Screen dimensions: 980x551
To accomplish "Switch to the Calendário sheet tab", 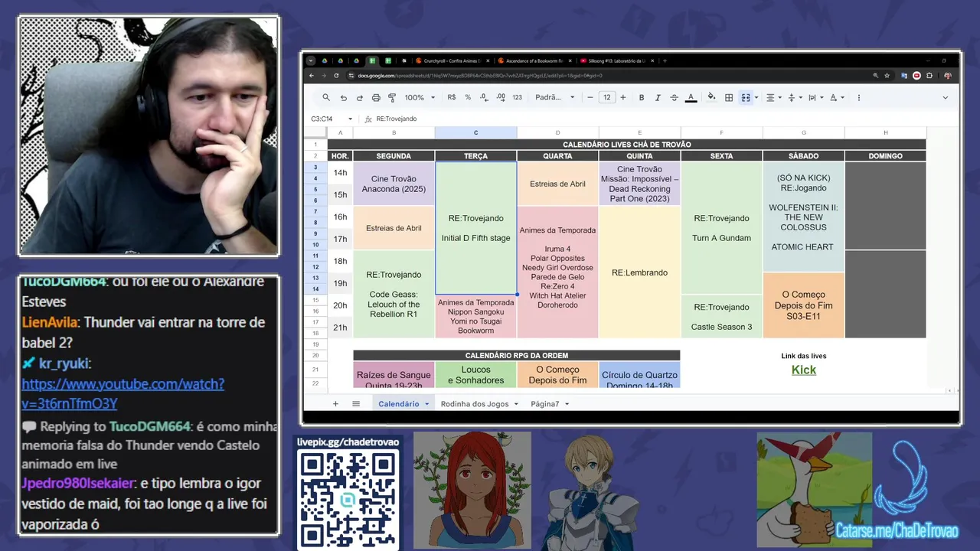I will click(x=398, y=403).
